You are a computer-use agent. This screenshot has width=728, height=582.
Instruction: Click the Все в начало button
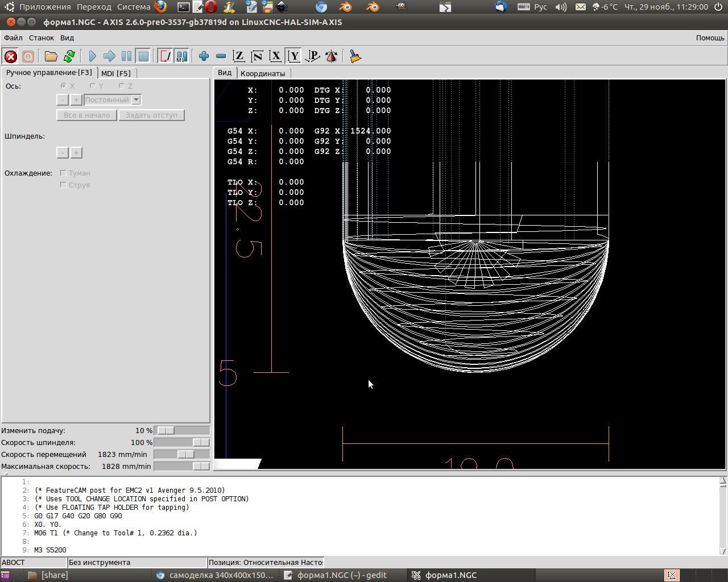click(87, 115)
